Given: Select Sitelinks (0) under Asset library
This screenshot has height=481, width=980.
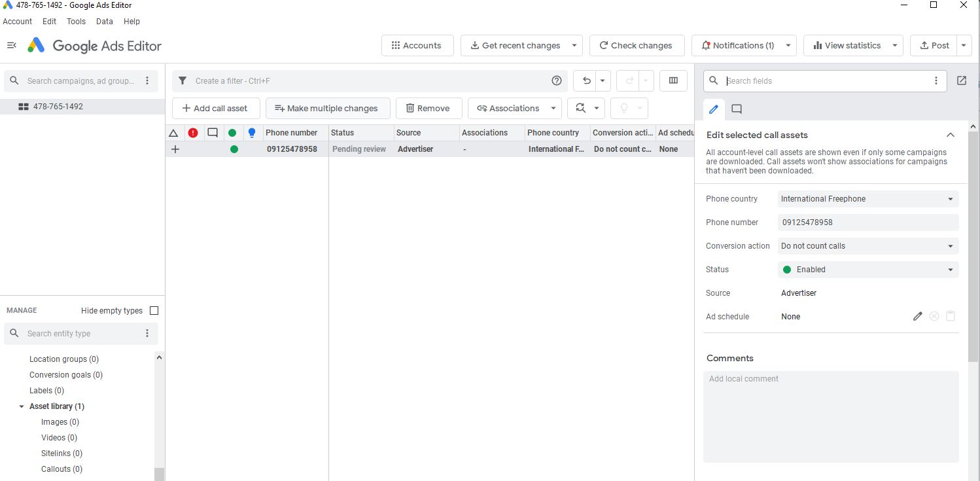Looking at the screenshot, I should tap(61, 454).
